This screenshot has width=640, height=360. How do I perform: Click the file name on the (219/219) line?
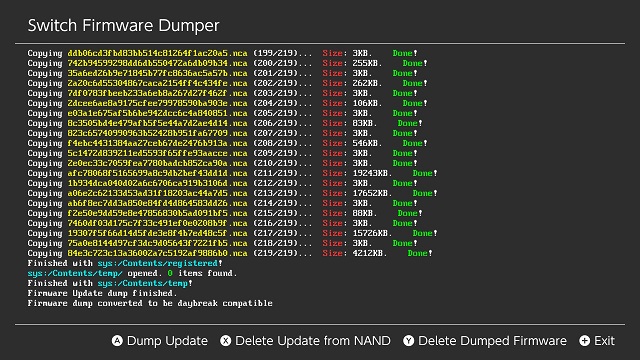(x=158, y=253)
